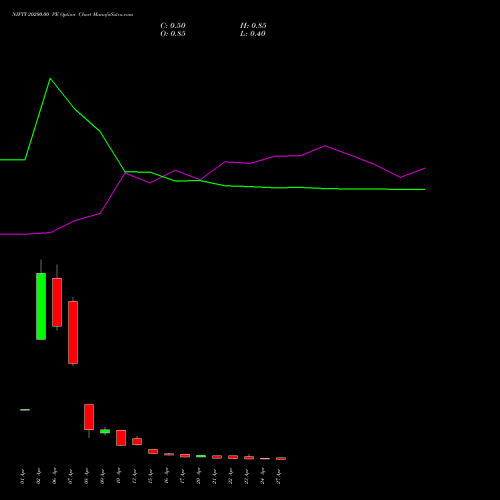The height and width of the screenshot is (500, 500).
Task: Click the '06 Apr' date axis label
Action: pyautogui.click(x=54, y=477)
